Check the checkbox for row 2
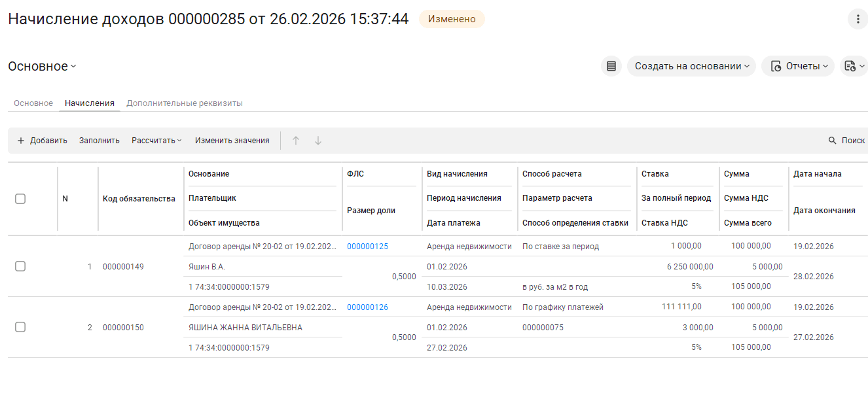The image size is (868, 395). (20, 327)
